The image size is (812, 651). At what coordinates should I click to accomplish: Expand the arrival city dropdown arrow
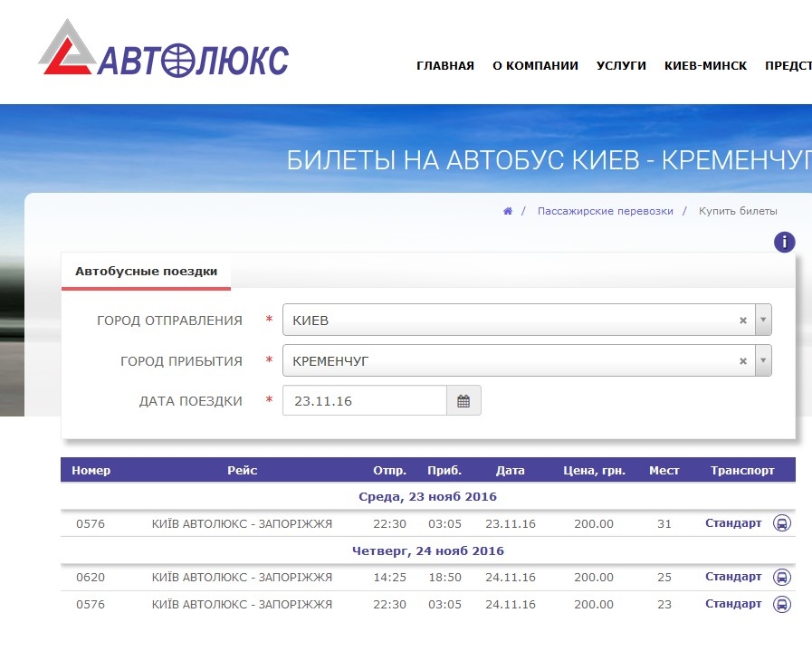click(763, 361)
